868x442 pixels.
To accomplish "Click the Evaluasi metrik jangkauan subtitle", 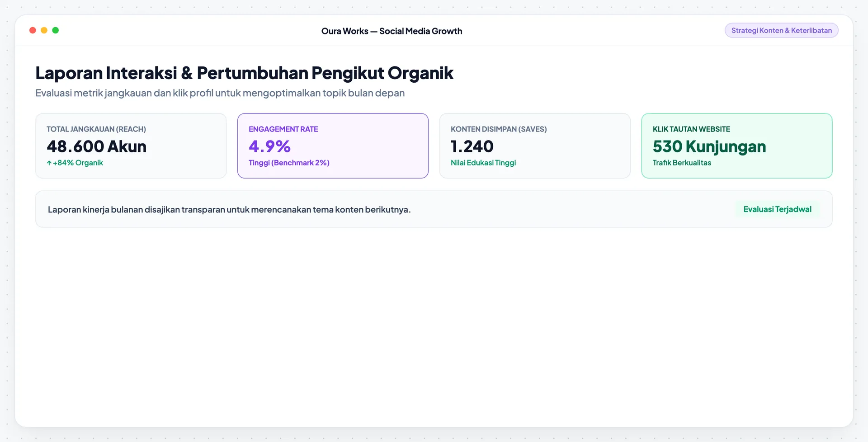I will click(220, 93).
